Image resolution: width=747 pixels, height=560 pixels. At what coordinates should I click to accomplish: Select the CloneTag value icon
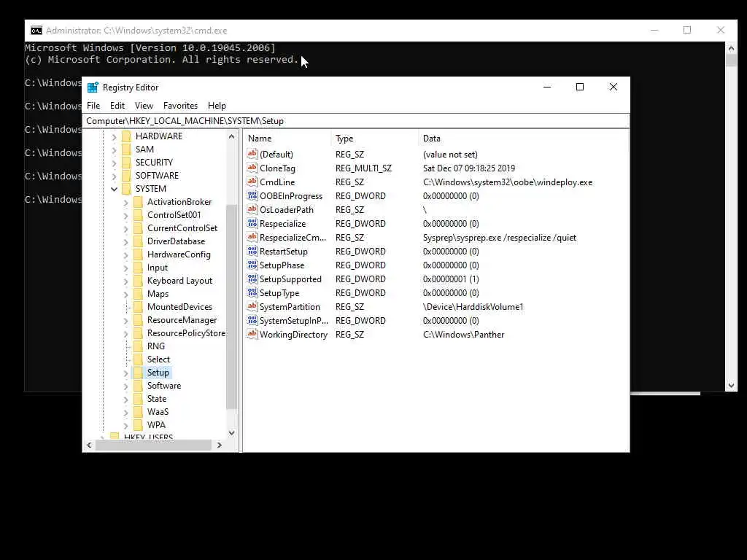[252, 168]
